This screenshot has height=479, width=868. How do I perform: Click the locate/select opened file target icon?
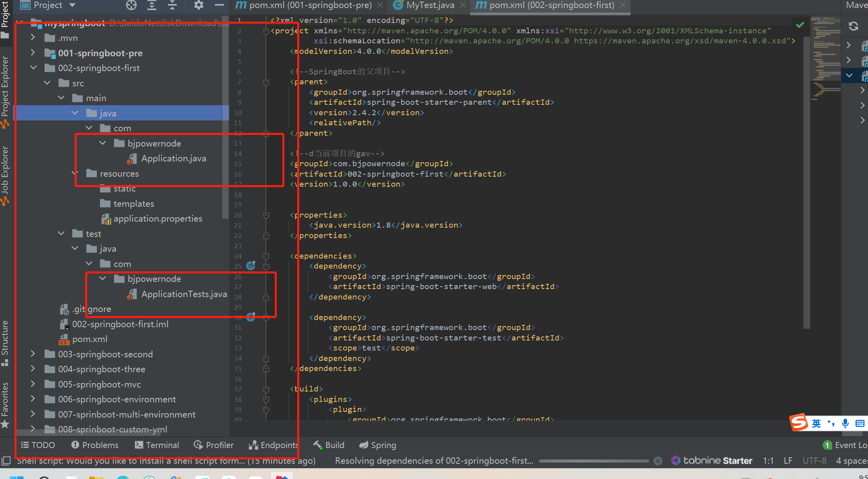point(131,5)
